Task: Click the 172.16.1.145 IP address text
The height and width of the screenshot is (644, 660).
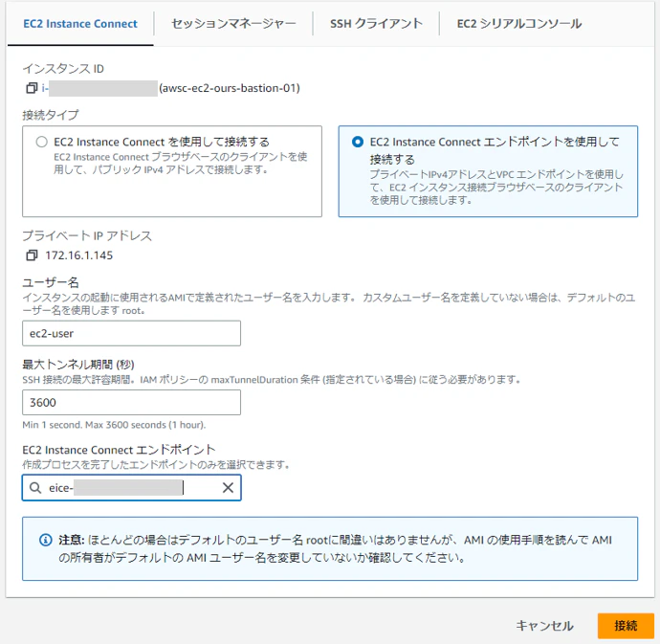Action: pos(79,255)
